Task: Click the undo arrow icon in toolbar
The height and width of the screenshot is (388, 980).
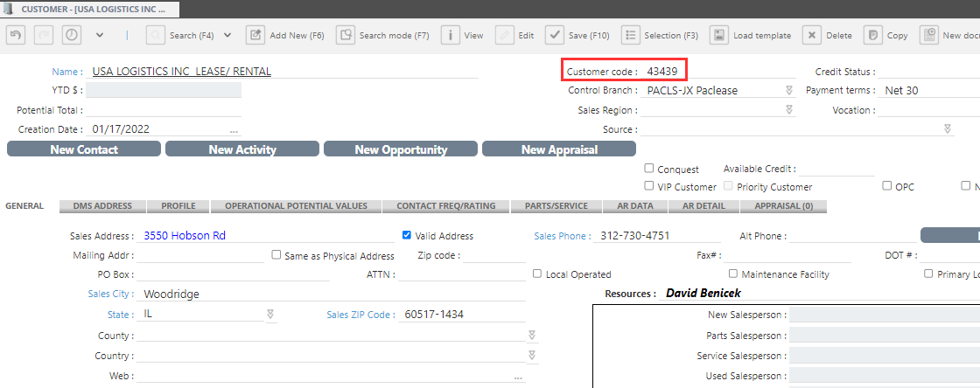Action: [x=16, y=35]
